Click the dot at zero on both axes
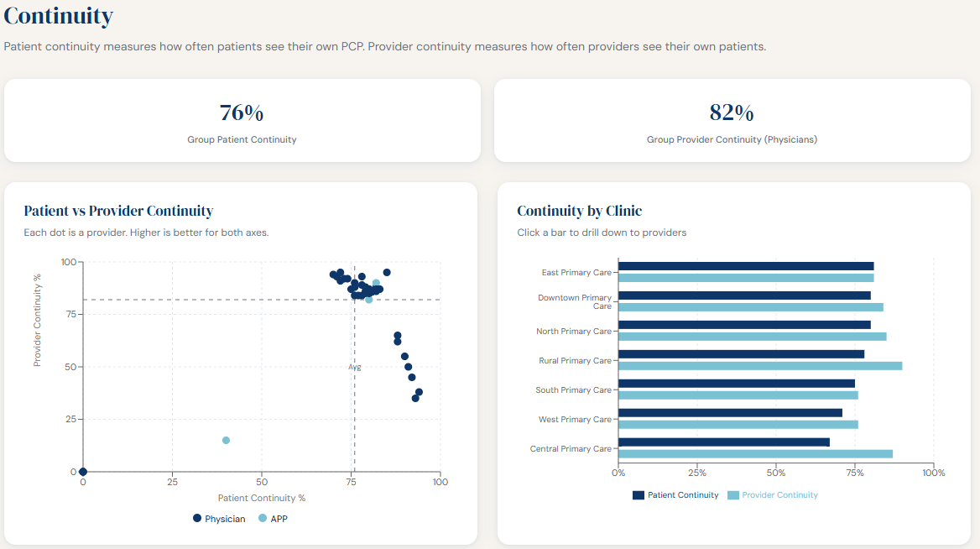 81,470
